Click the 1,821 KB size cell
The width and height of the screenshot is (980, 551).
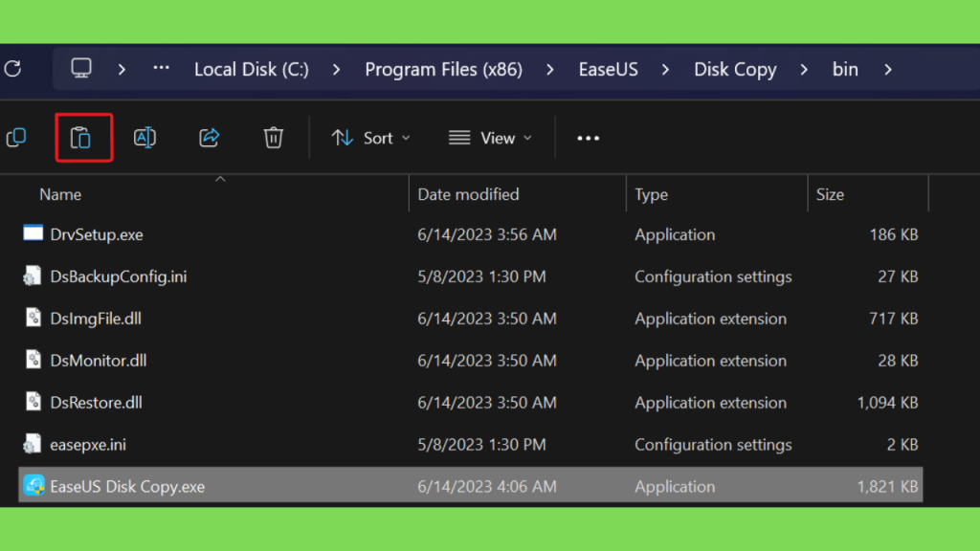click(x=887, y=486)
